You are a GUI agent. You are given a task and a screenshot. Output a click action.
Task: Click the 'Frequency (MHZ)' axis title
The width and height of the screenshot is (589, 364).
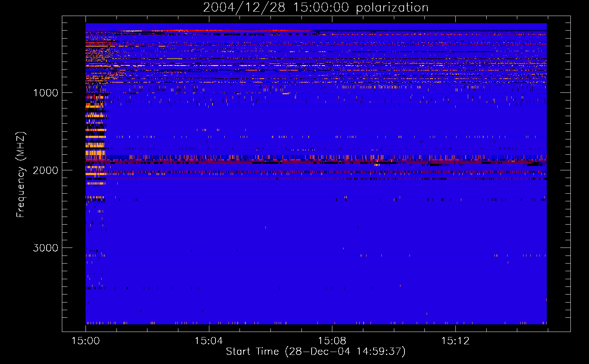(x=21, y=175)
